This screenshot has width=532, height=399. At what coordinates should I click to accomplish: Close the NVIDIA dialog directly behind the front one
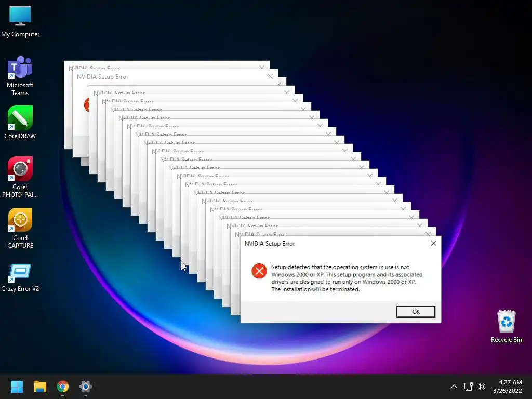(x=428, y=234)
